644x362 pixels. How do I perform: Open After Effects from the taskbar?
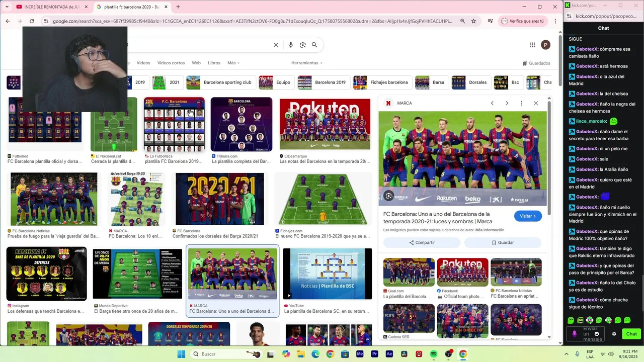tap(389, 354)
